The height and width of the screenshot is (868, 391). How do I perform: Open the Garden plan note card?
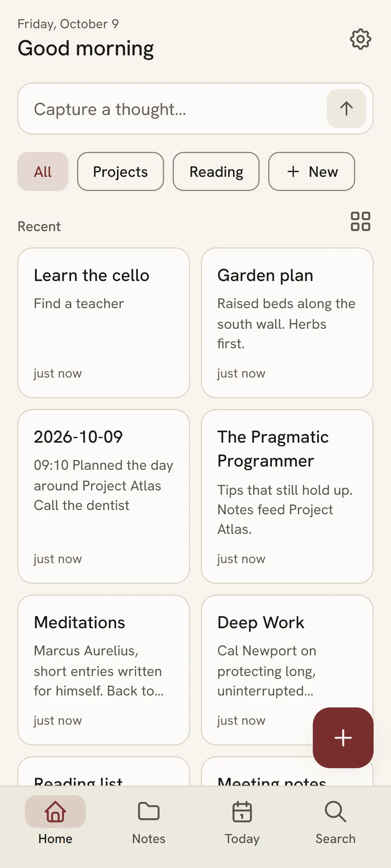[287, 323]
